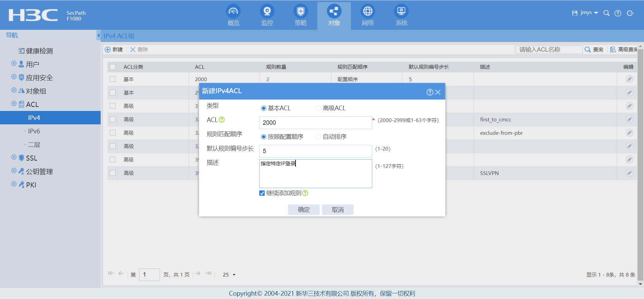Click the 默认规则编号步长 input field

(x=316, y=151)
